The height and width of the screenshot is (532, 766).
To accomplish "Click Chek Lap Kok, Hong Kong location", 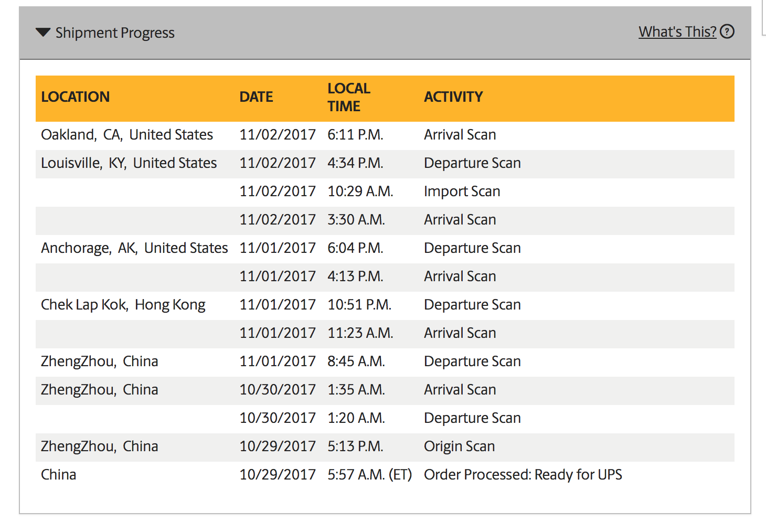I will [123, 305].
